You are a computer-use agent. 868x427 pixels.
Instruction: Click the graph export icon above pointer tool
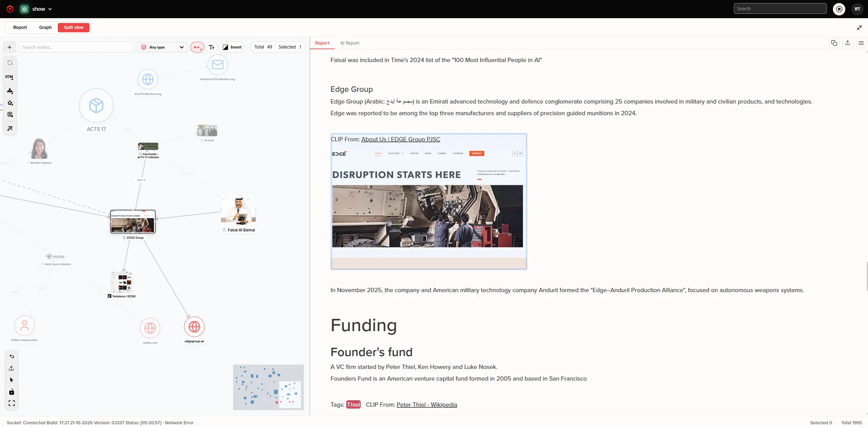11,368
